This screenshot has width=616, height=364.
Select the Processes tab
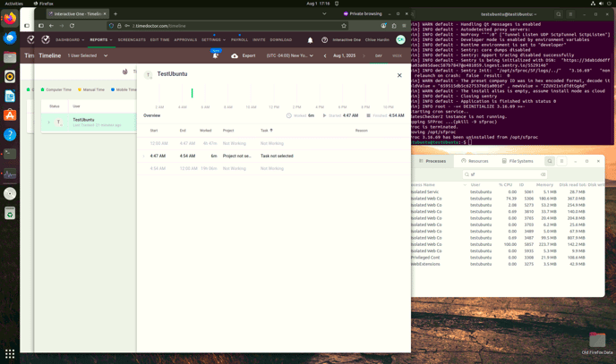click(x=432, y=161)
